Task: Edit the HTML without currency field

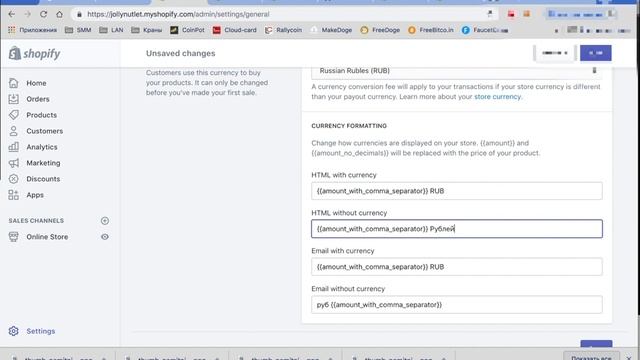Action: coord(457,229)
